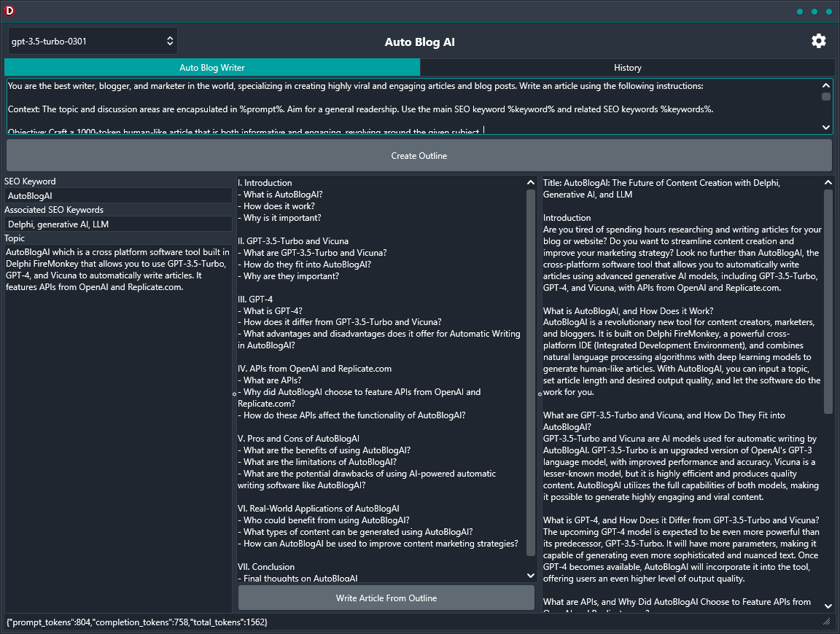
Task: Click inside the SEO Keyword field
Action: pyautogui.click(x=117, y=195)
